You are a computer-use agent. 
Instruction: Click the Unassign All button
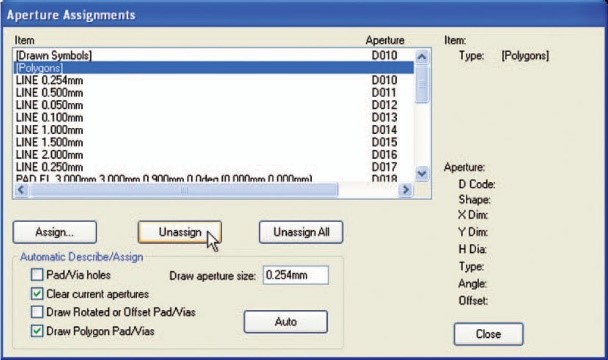(x=301, y=232)
